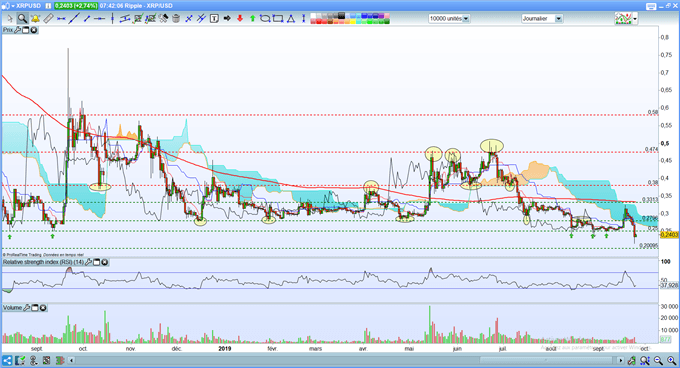Select the diagonal trend line tool

(74, 19)
